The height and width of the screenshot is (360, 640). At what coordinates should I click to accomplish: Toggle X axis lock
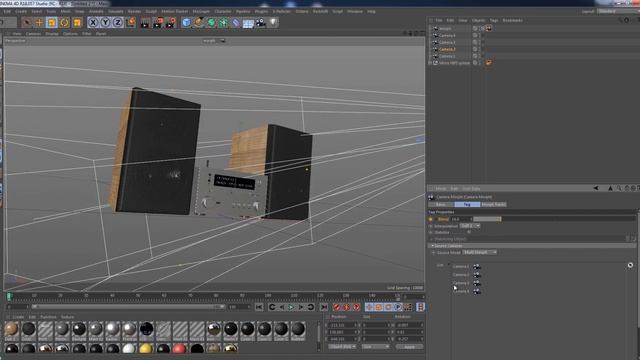(93, 22)
